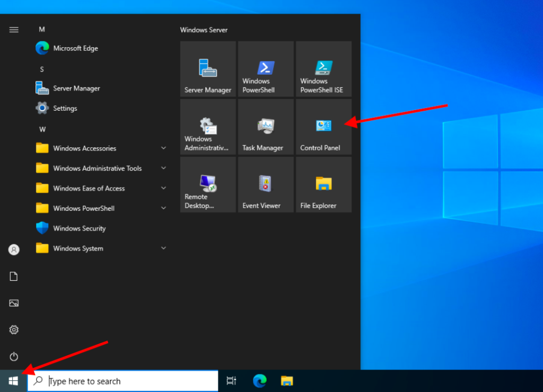The height and width of the screenshot is (392, 543).
Task: Expand the Windows PowerShell folder chevron
Action: coord(163,208)
